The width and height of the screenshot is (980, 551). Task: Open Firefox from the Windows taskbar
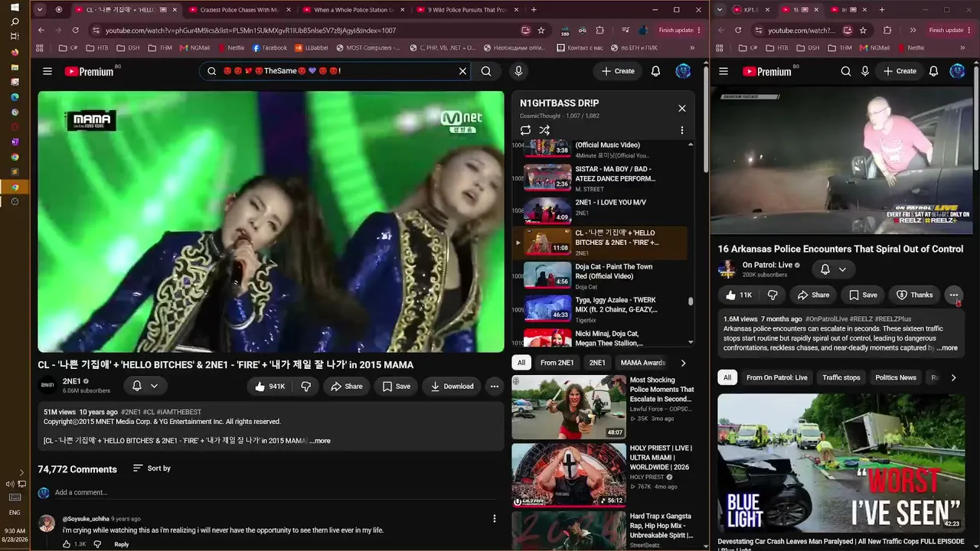point(15,52)
